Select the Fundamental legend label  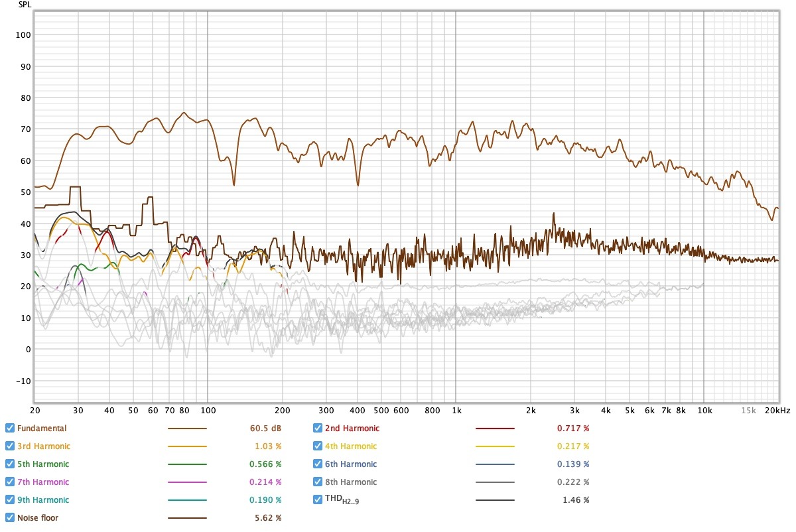click(x=42, y=429)
